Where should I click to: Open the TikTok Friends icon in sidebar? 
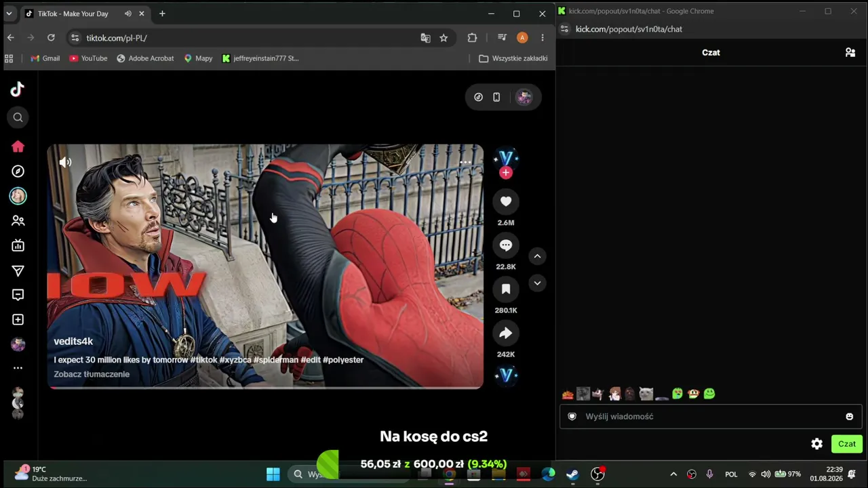[x=18, y=221]
